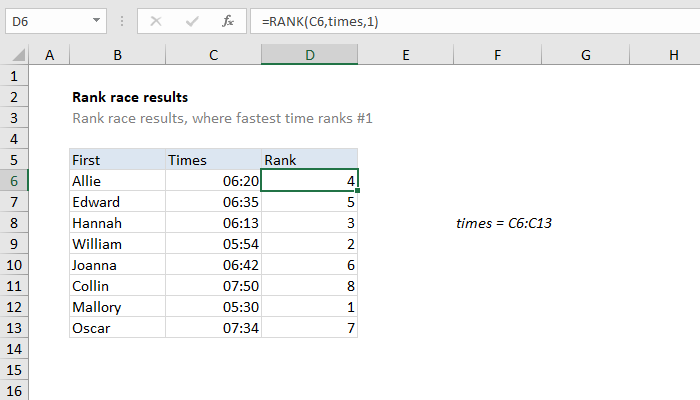
Task: Select Collin's rank cell showing 8
Action: 309,286
